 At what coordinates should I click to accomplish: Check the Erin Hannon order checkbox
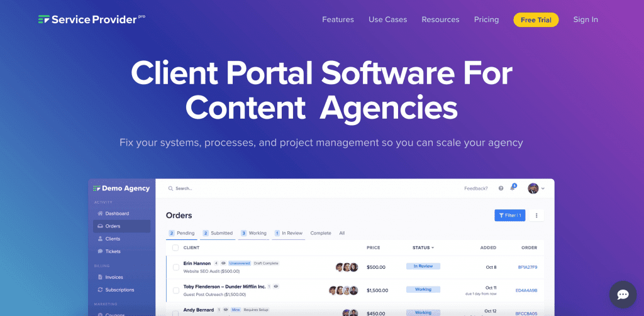pos(176,267)
